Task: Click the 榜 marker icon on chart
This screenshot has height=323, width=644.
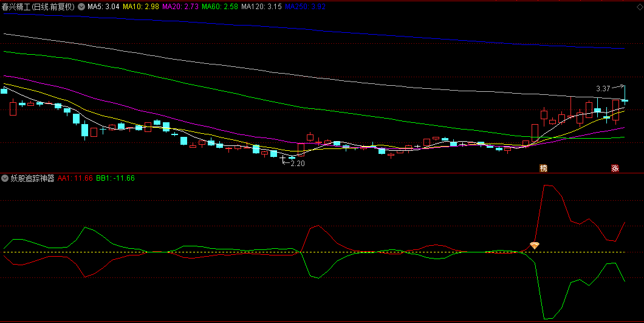Action: pos(543,168)
